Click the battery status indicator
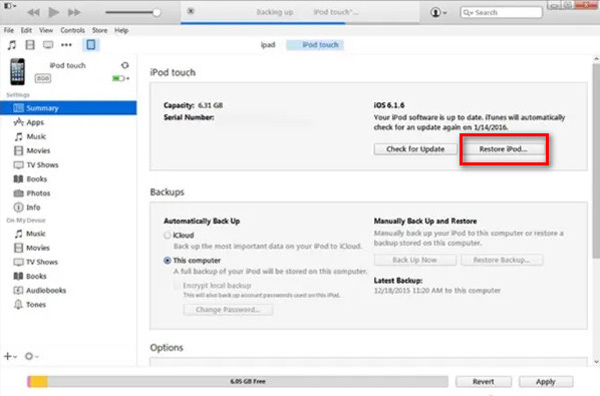Screen dimensions: 600x396 tap(120, 78)
